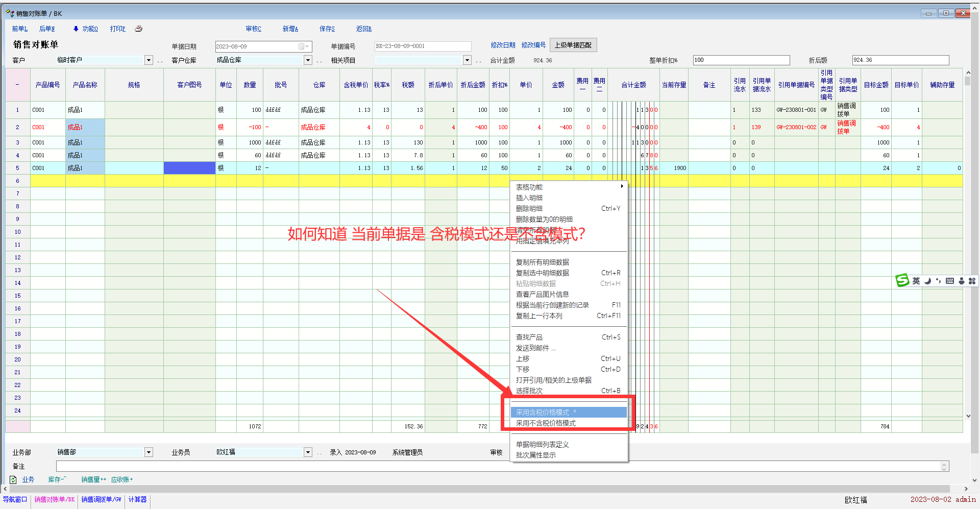Open the 客户仓库 dropdown arrow
The height and width of the screenshot is (509, 980).
tap(308, 60)
